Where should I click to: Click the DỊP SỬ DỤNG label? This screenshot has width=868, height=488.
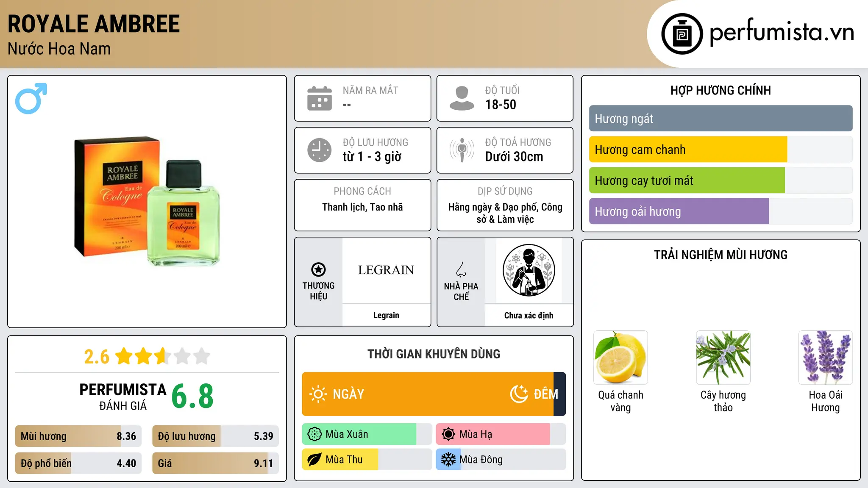pos(505,191)
